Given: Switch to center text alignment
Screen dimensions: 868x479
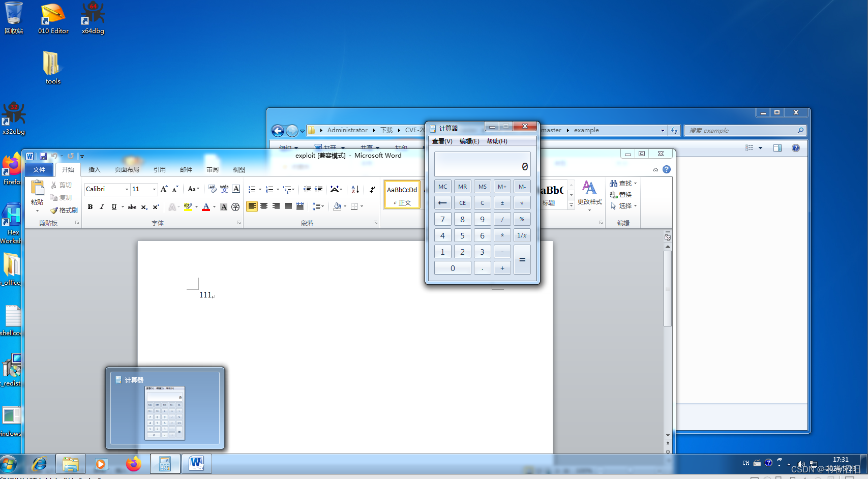Looking at the screenshot, I should (264, 206).
